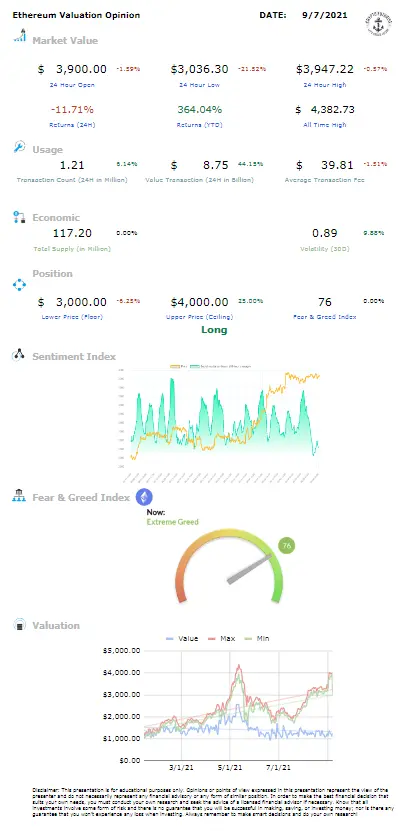Click the 7/1/21 axis date label

(x=279, y=767)
